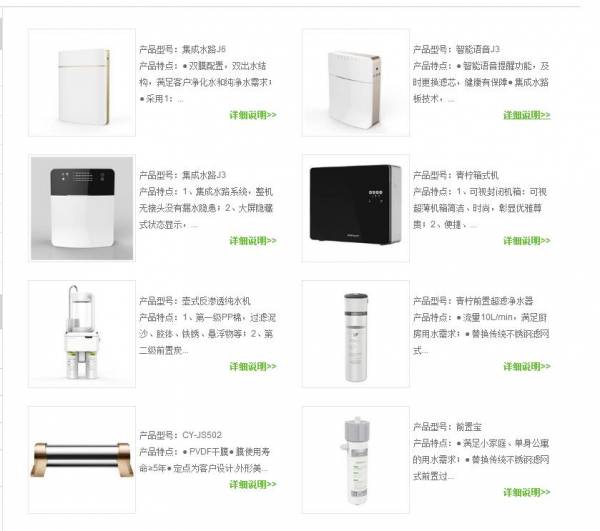
Task: Click the 产品型号：前置宝 title text
Action: pyautogui.click(x=447, y=427)
